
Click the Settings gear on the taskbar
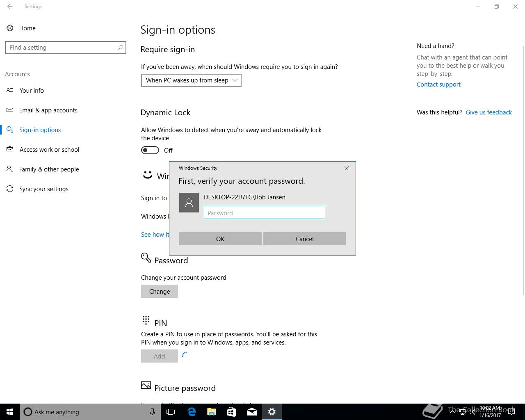(x=272, y=412)
